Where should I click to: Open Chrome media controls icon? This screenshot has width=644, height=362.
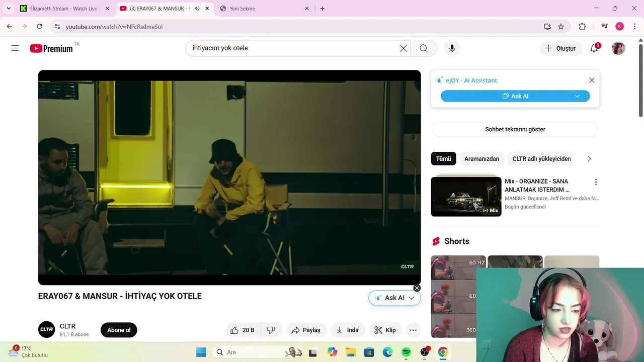(604, 27)
